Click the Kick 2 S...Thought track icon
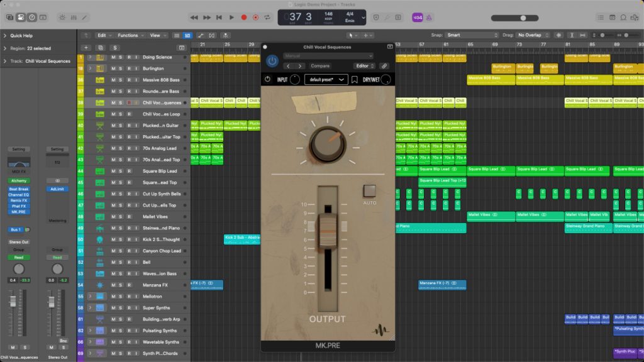 tap(100, 239)
